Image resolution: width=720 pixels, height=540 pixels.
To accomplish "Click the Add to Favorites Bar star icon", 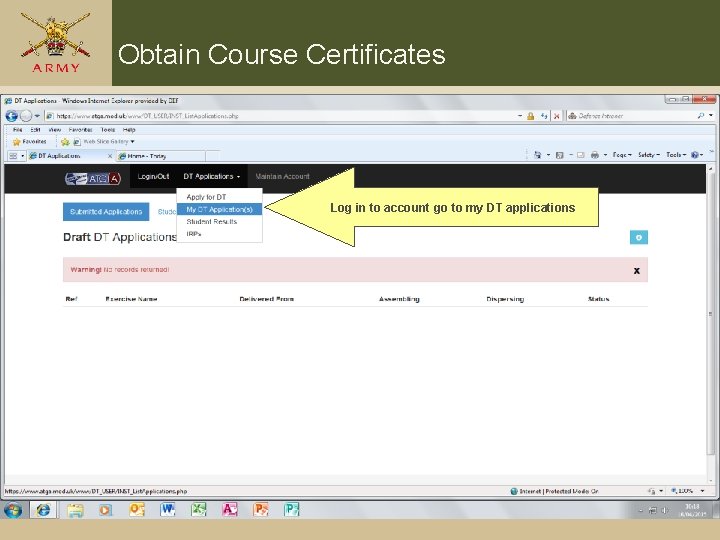I will click(65, 142).
